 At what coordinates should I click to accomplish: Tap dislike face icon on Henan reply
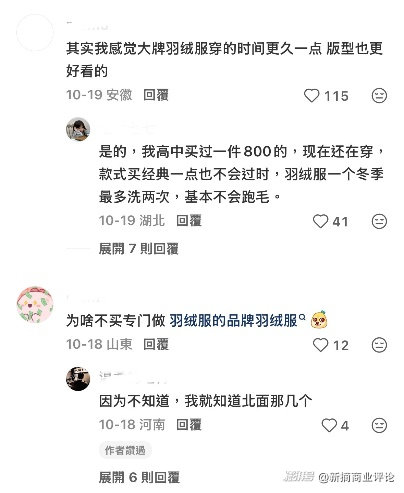[379, 426]
